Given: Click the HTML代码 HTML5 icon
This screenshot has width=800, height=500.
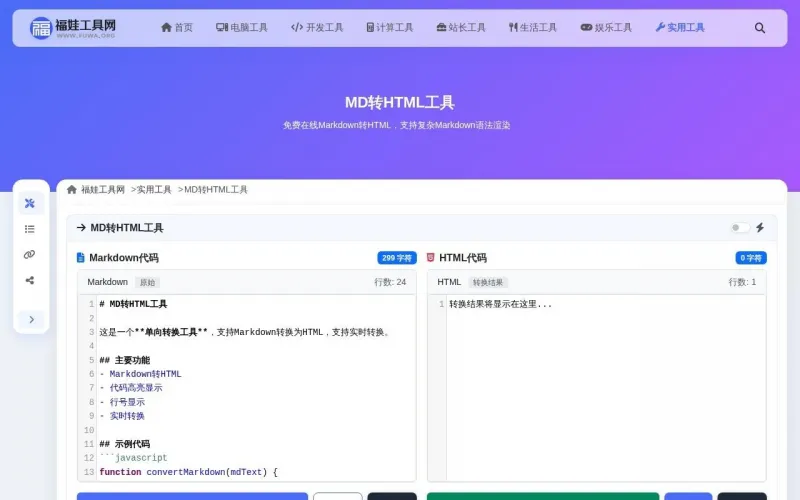Looking at the screenshot, I should click(x=431, y=258).
